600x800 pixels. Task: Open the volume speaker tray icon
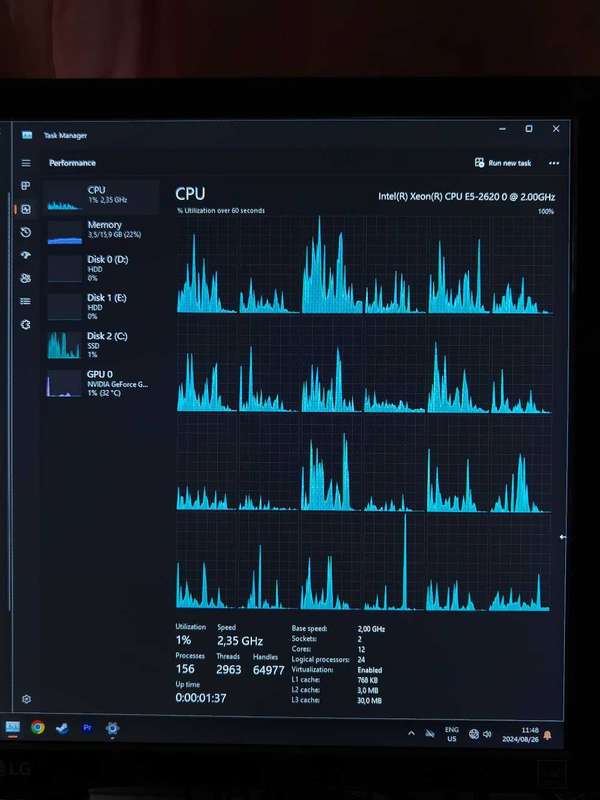tap(487, 734)
